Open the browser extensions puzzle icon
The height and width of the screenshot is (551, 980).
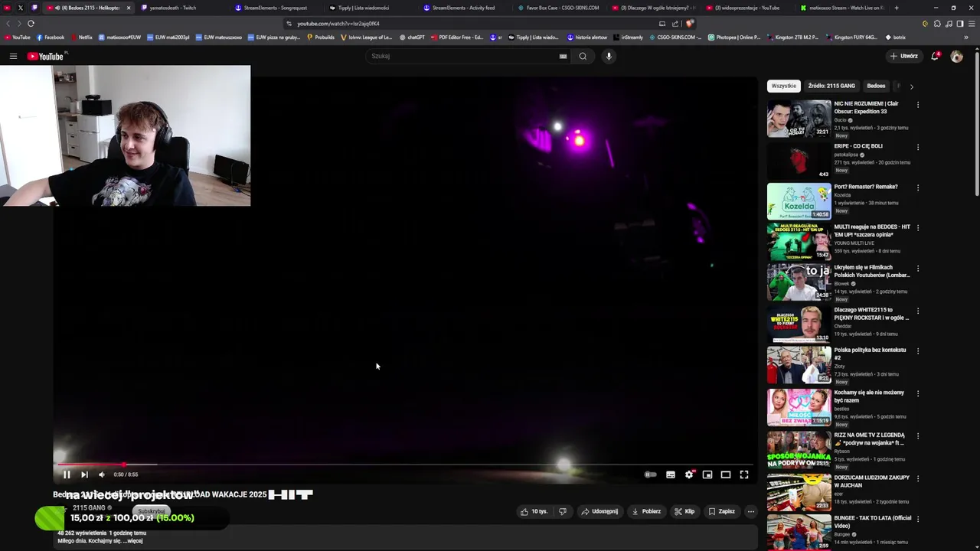click(x=938, y=24)
